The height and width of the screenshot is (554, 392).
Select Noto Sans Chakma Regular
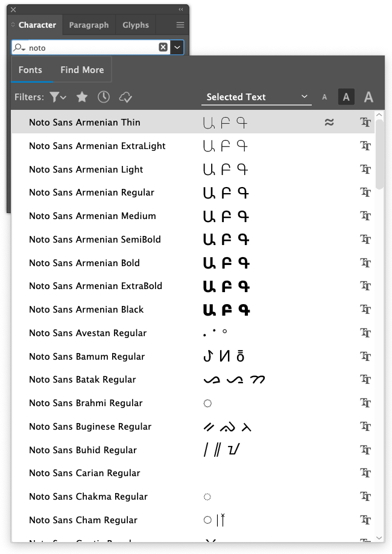pyautogui.click(x=192, y=497)
